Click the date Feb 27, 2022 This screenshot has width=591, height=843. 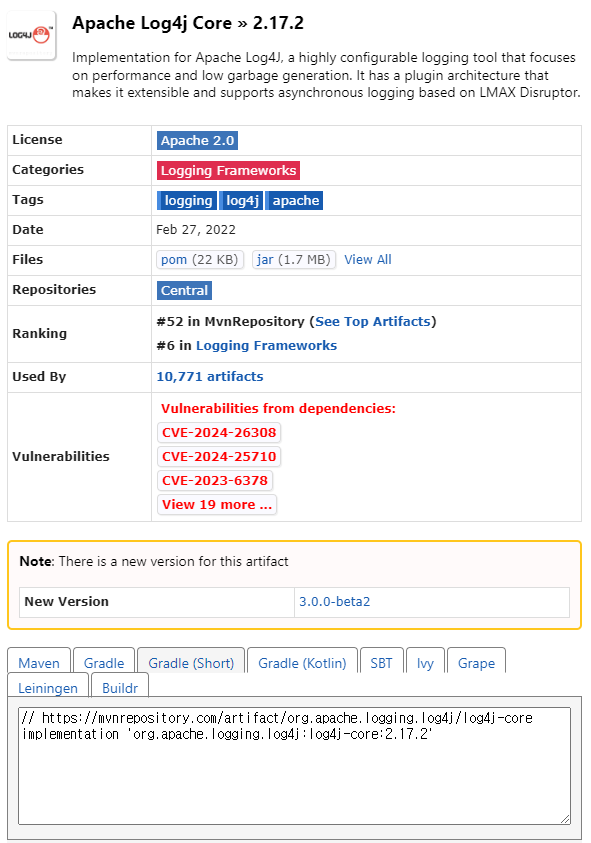[x=196, y=230]
